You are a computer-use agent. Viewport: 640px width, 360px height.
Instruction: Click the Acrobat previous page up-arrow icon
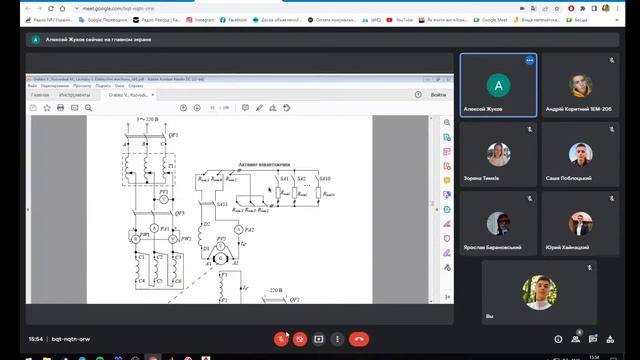point(183,108)
